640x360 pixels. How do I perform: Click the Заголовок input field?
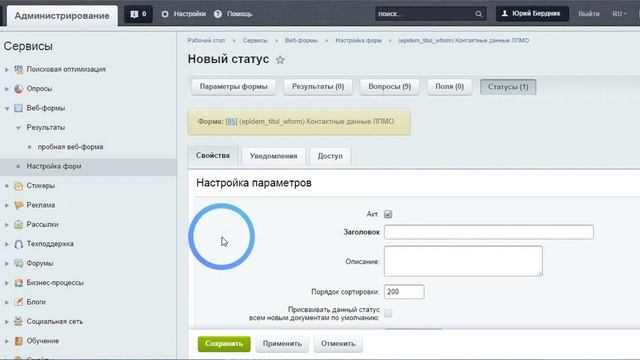point(489,232)
